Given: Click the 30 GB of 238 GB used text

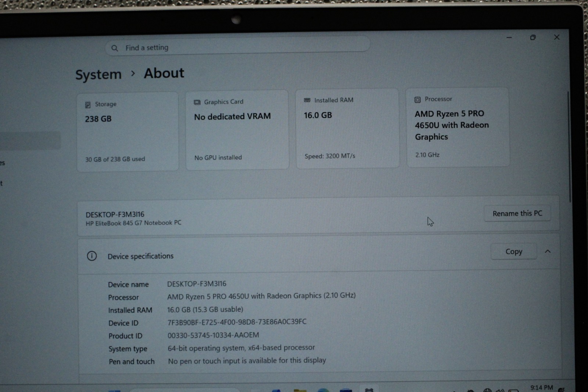Looking at the screenshot, I should [x=115, y=159].
